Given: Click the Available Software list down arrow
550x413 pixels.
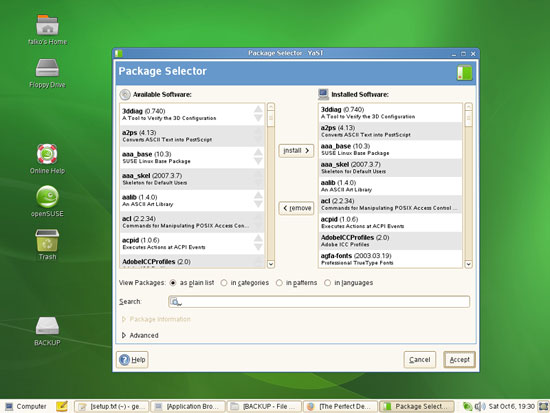Looking at the screenshot, I should coord(271,264).
